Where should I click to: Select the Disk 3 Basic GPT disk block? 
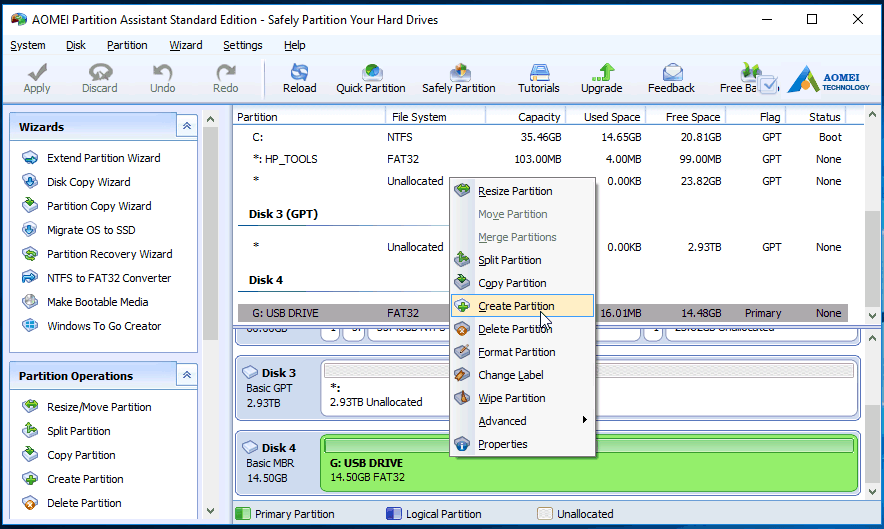278,388
